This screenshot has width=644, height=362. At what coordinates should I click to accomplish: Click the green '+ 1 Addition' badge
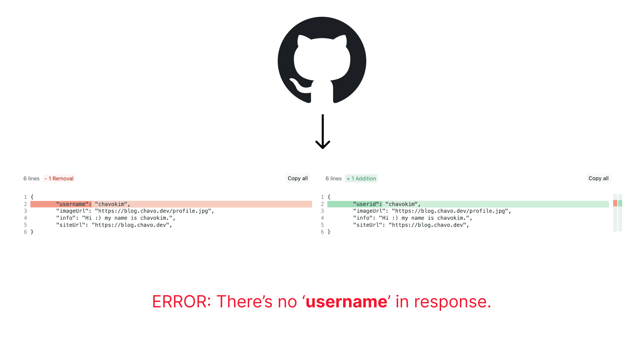(361, 178)
